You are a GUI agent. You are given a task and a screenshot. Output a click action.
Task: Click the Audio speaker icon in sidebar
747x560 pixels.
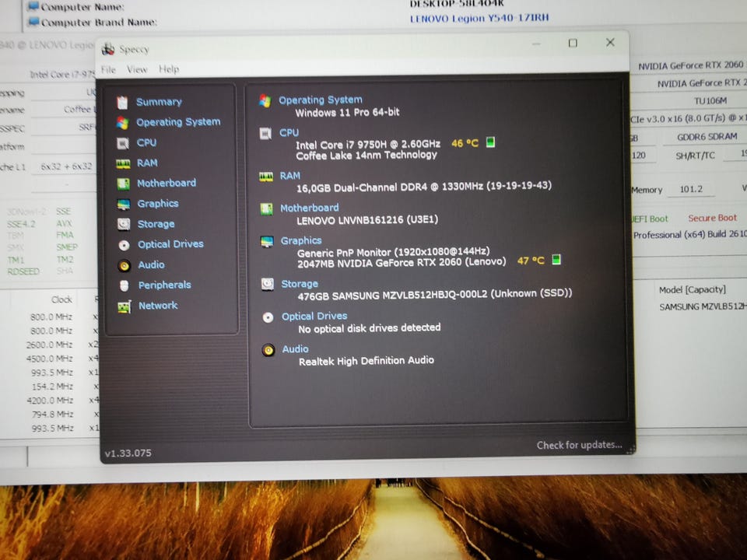pos(124,266)
